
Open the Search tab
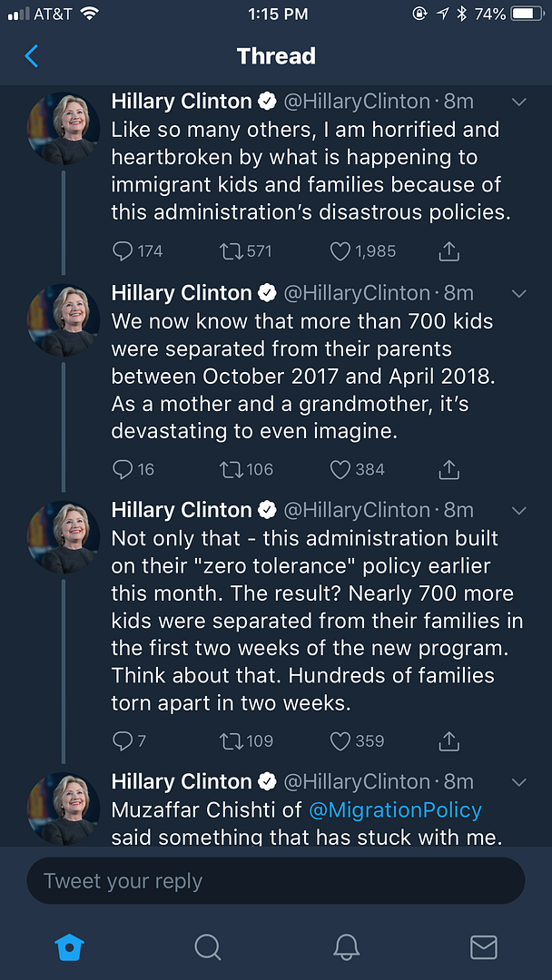point(208,947)
